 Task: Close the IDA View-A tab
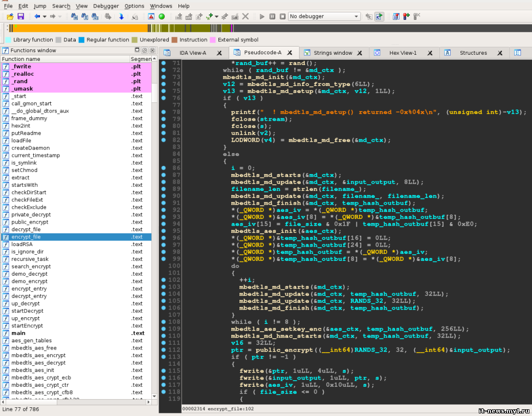219,53
